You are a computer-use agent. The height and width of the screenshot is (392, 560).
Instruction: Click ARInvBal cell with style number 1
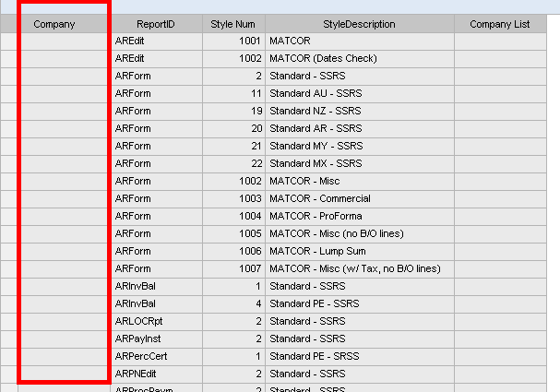(x=157, y=286)
